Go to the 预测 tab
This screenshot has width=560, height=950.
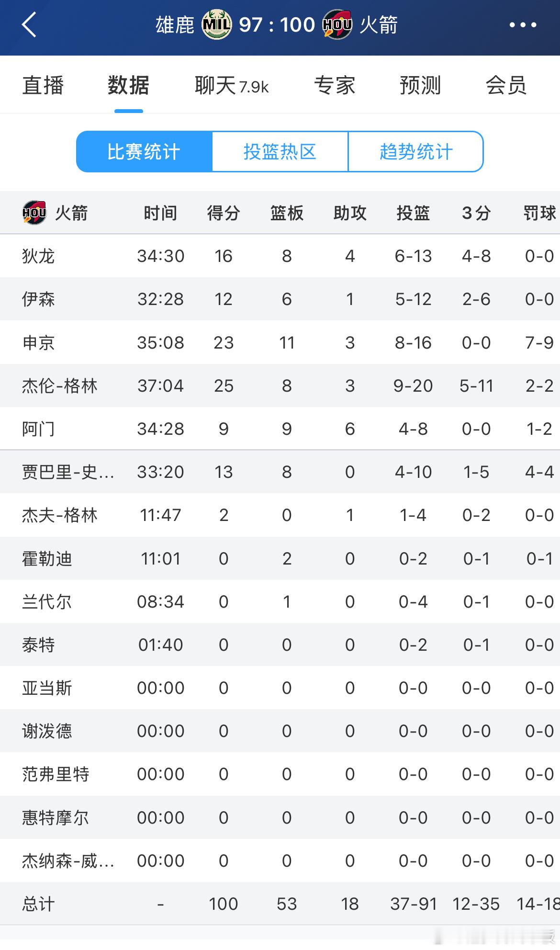420,86
